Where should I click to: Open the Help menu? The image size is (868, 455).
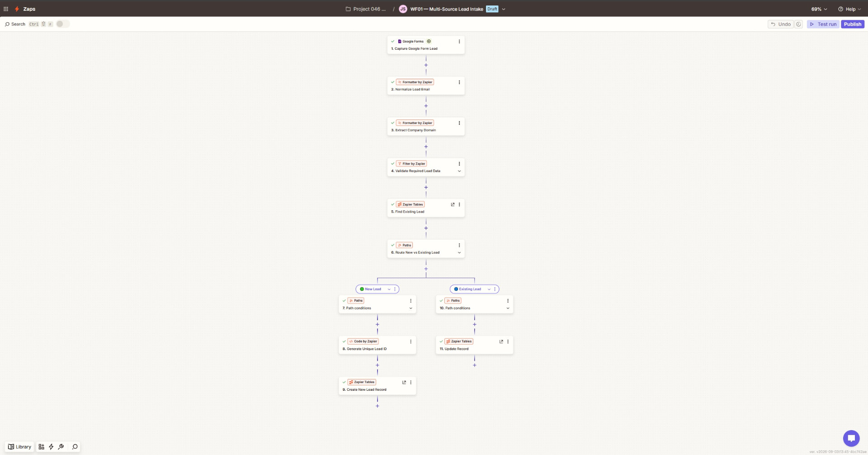[849, 9]
